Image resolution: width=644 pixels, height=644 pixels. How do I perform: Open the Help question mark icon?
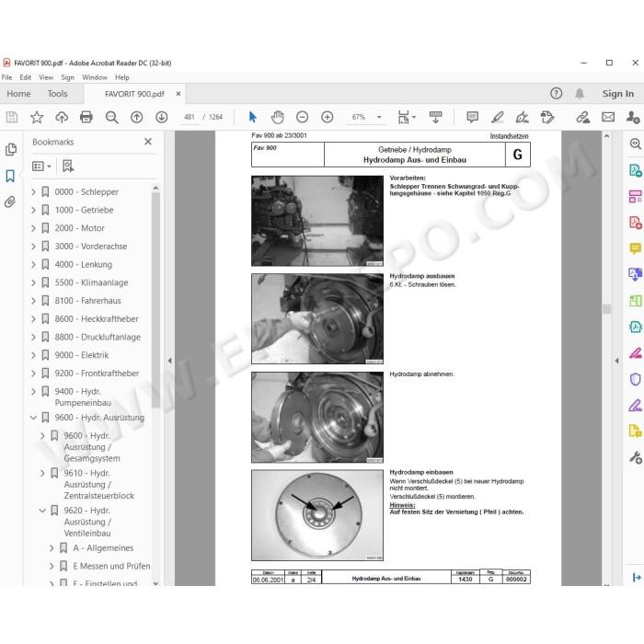pyautogui.click(x=556, y=94)
